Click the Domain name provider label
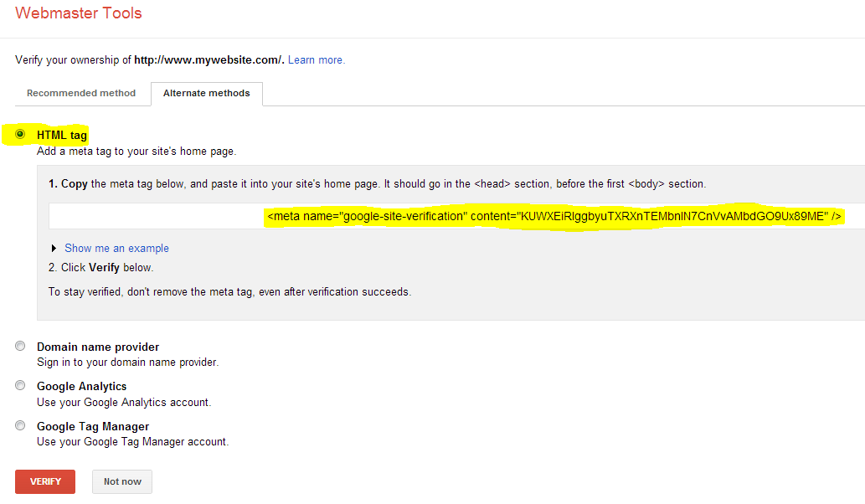865x504 pixels. pos(98,347)
